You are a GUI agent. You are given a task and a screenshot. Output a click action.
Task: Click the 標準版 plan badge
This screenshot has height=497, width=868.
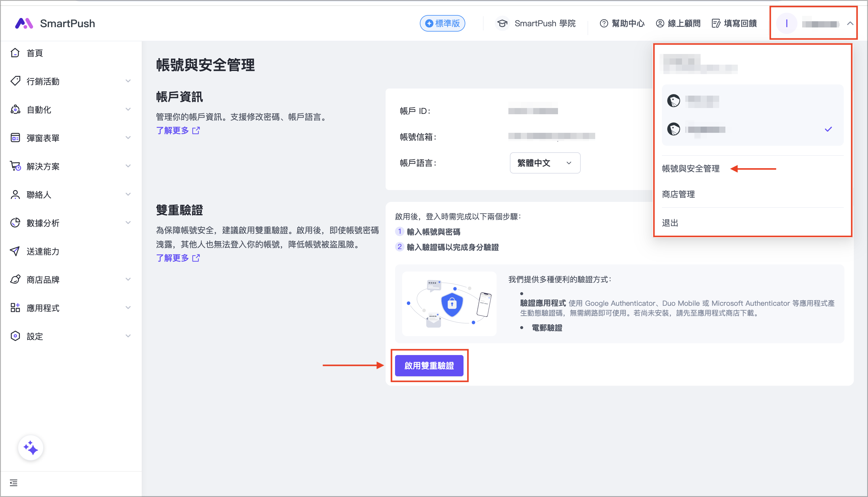[x=443, y=23]
